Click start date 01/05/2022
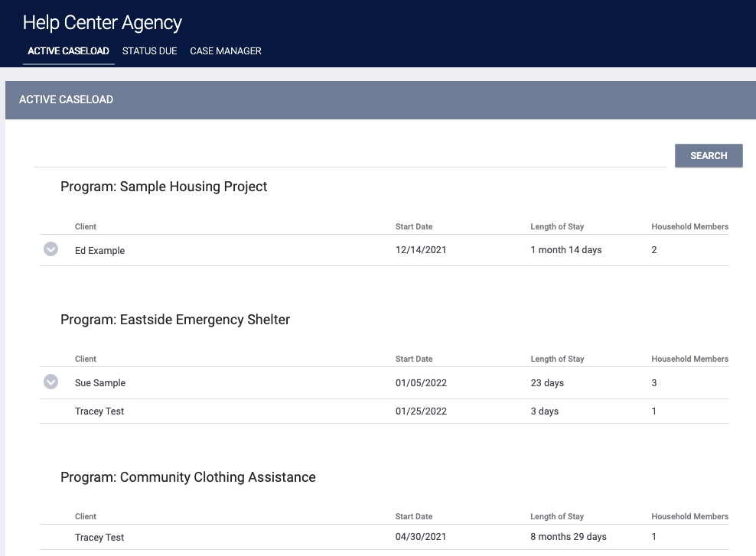 pyautogui.click(x=421, y=382)
